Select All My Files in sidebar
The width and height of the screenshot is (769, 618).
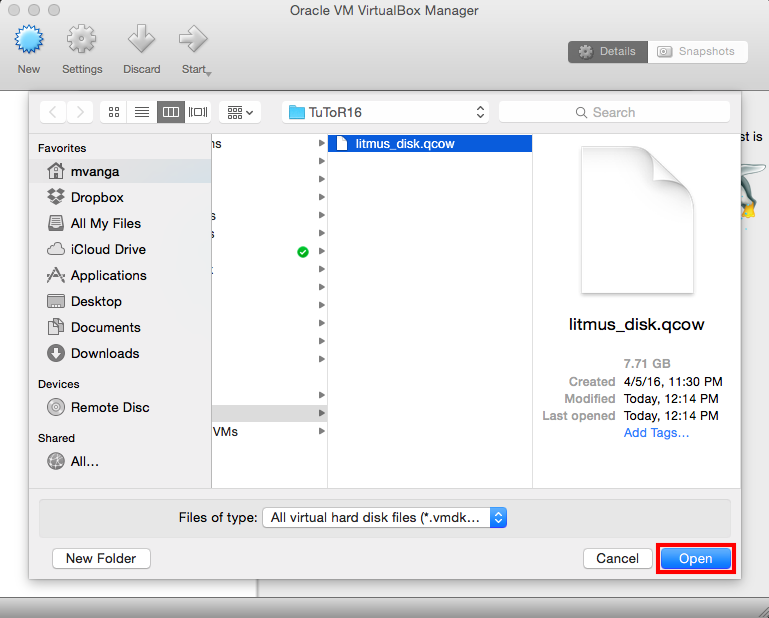[120, 223]
